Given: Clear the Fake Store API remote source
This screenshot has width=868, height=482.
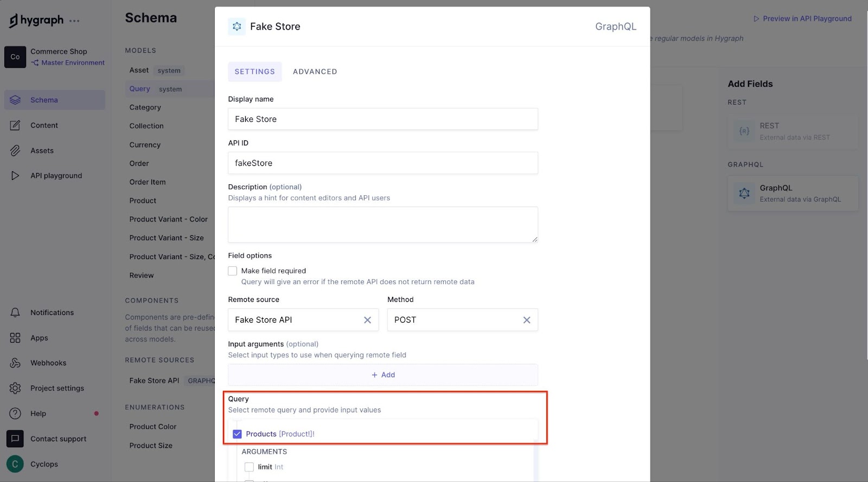Looking at the screenshot, I should click(367, 320).
